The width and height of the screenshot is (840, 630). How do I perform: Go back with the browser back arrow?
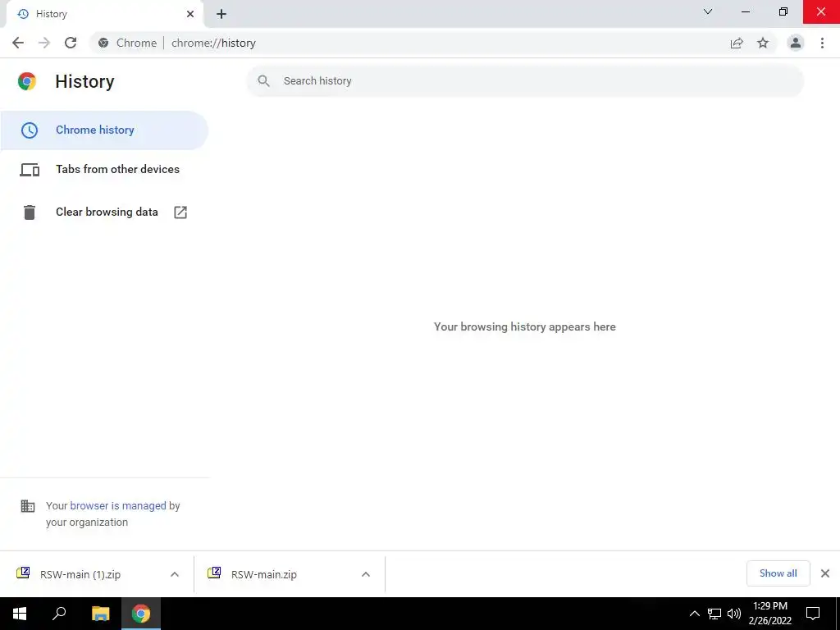(x=18, y=43)
